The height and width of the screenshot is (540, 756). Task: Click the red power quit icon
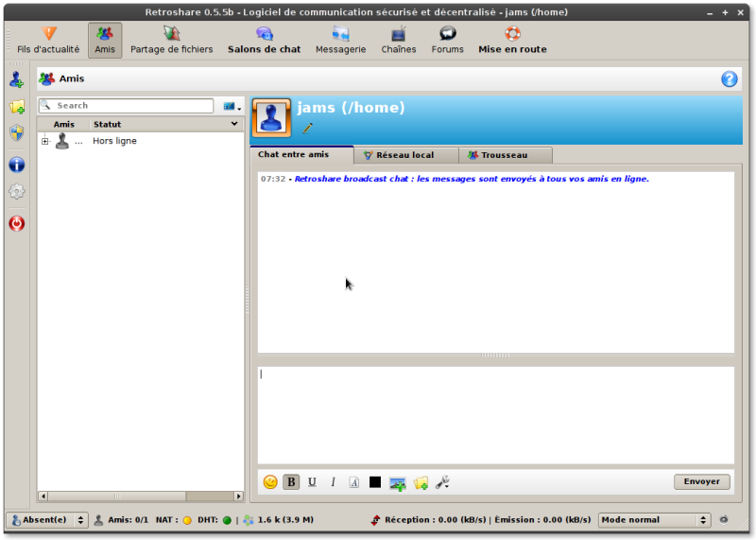click(x=17, y=223)
